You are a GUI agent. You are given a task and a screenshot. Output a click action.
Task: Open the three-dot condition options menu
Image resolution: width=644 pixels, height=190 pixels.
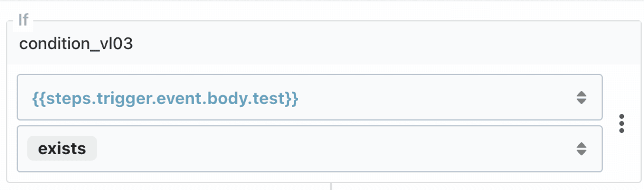(621, 123)
